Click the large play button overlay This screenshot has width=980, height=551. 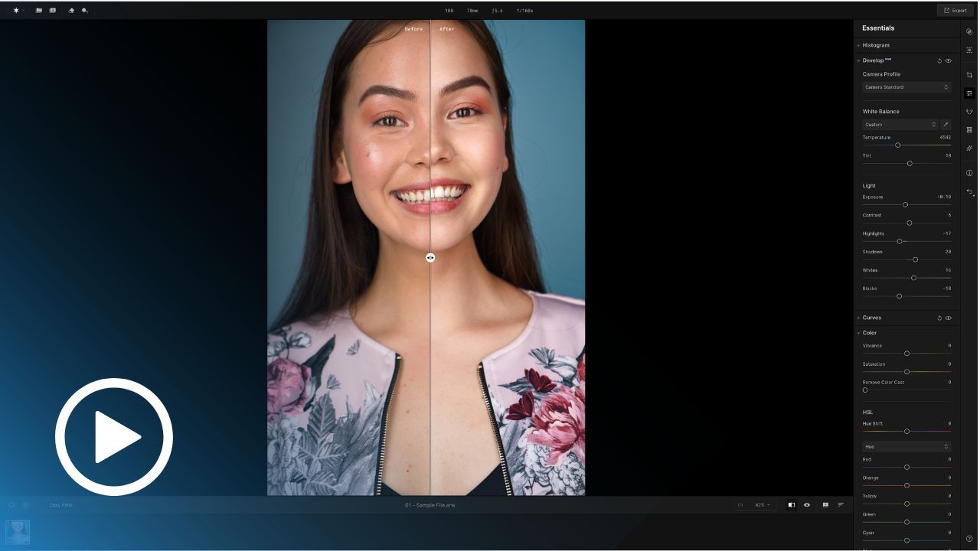114,437
